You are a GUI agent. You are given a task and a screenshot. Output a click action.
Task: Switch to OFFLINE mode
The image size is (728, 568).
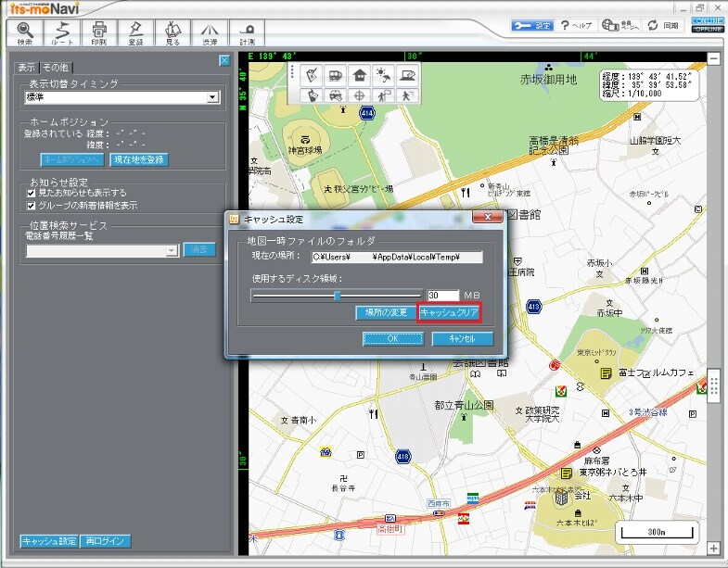707,29
